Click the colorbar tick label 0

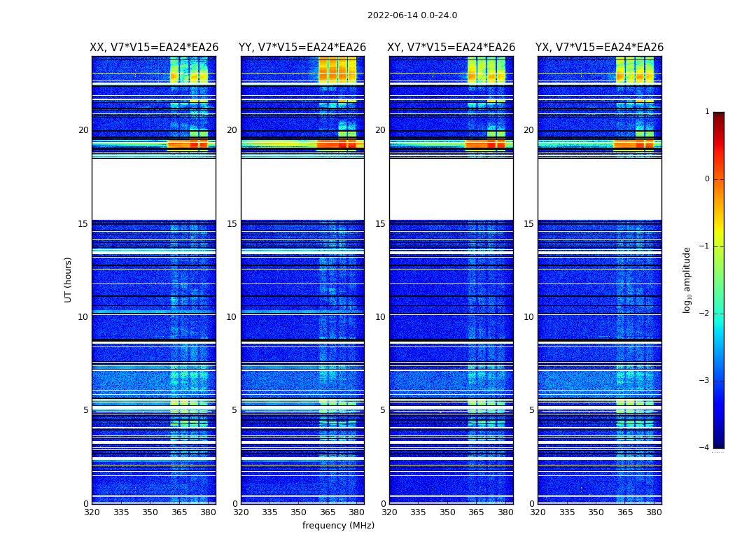[x=707, y=179]
